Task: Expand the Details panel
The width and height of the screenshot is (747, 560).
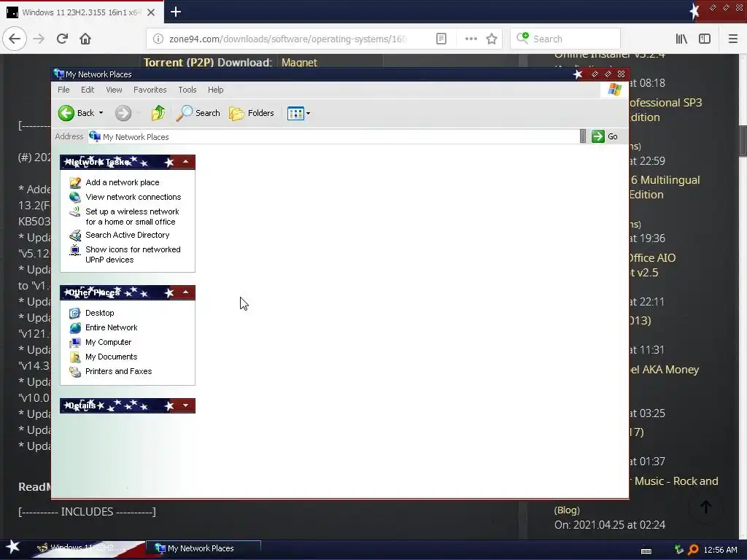Action: (186, 405)
